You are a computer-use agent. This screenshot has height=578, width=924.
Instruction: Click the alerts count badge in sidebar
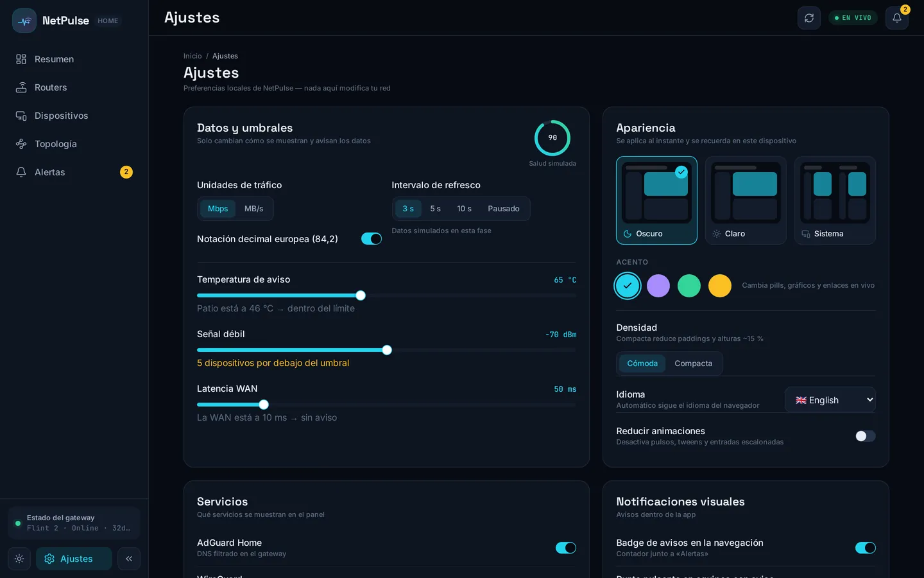(126, 172)
